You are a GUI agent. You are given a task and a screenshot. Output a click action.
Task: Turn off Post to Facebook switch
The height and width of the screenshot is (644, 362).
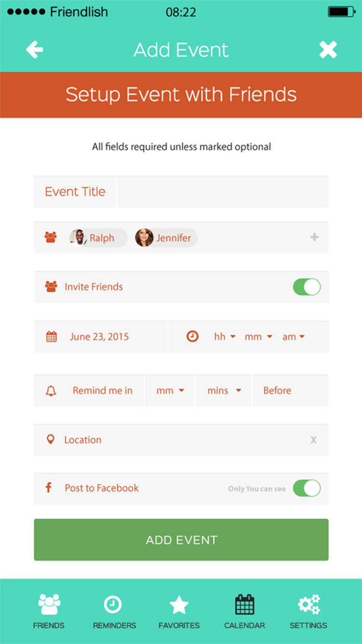point(306,488)
